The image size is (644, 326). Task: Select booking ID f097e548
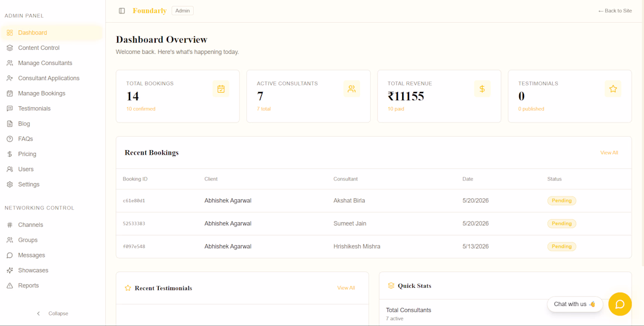[x=134, y=247]
